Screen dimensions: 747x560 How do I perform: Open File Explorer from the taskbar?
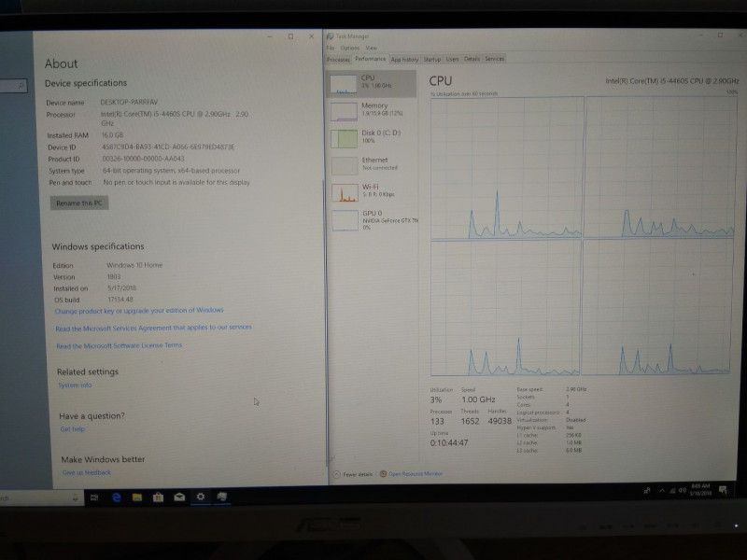(x=137, y=497)
